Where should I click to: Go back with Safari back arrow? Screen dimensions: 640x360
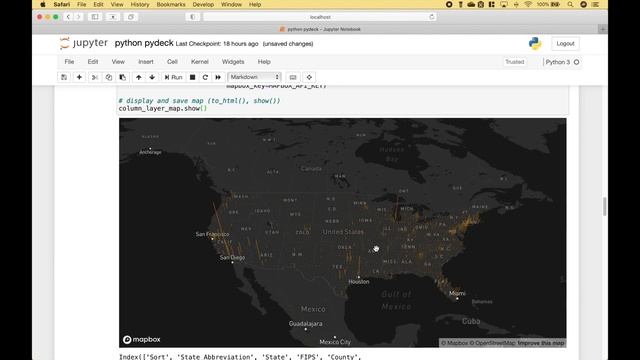[x=69, y=17]
